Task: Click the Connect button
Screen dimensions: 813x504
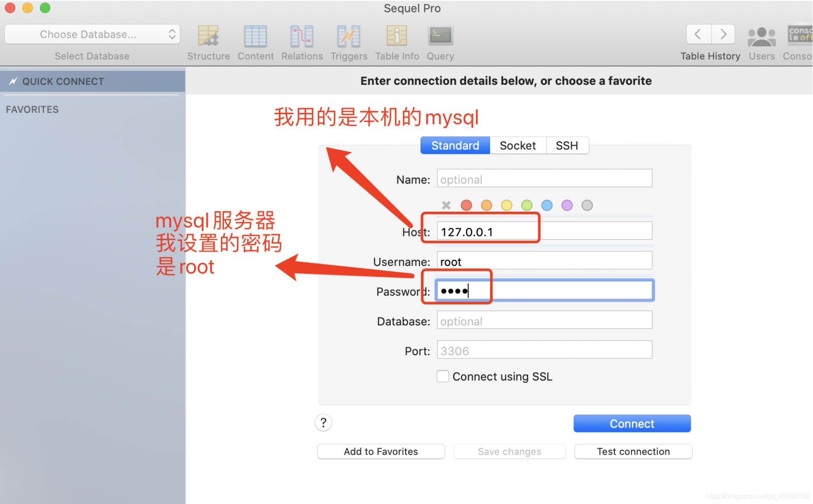Action: (x=632, y=423)
